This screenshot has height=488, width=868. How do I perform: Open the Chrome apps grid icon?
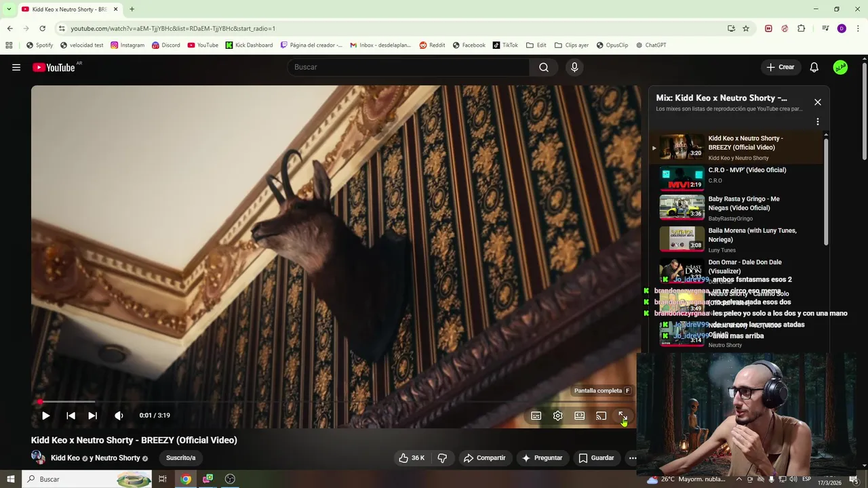[9, 45]
